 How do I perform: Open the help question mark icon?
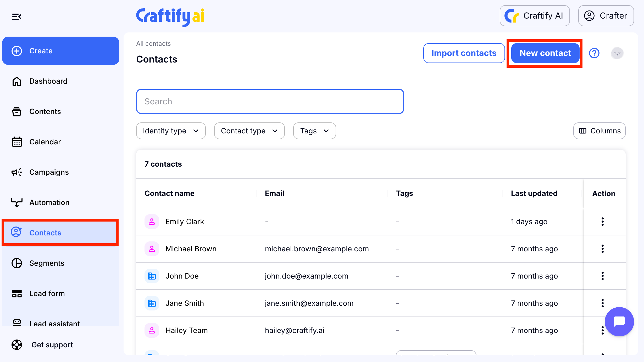tap(594, 53)
